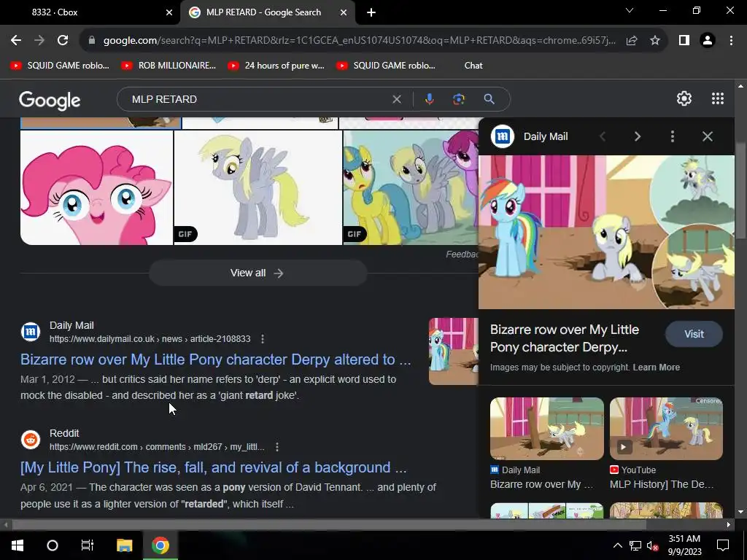
Task: Reload the page with the refresh icon
Action: coord(63,41)
